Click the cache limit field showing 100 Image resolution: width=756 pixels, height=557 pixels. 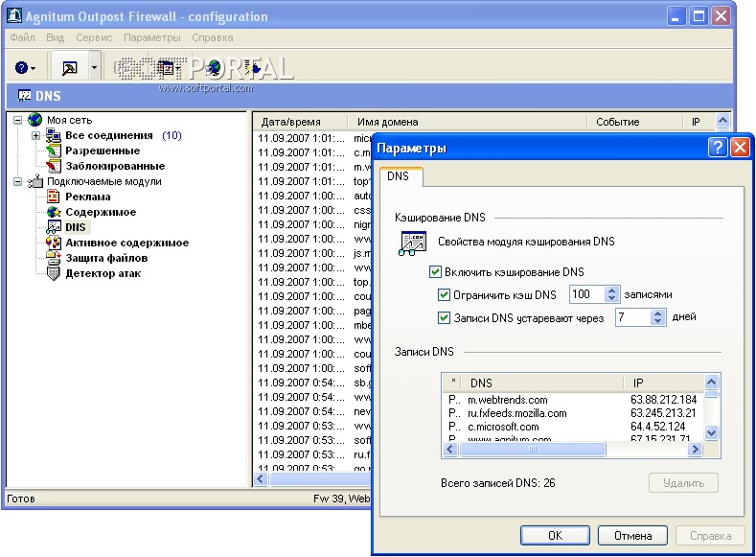[x=587, y=294]
